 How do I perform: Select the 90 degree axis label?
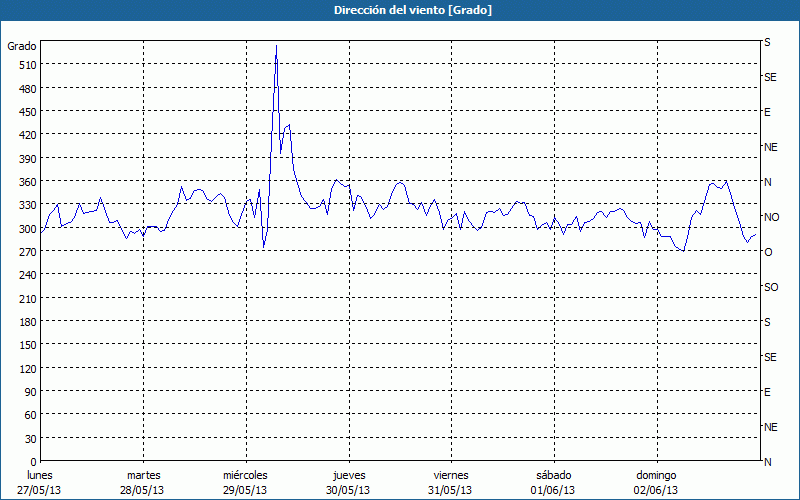[x=27, y=392]
